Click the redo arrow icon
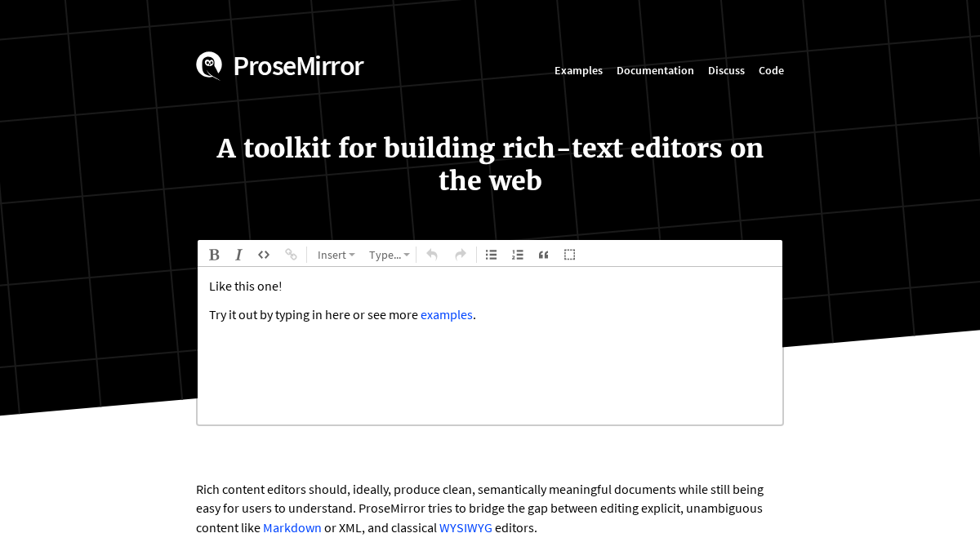Viewport: 980px width, 551px height. [x=461, y=255]
